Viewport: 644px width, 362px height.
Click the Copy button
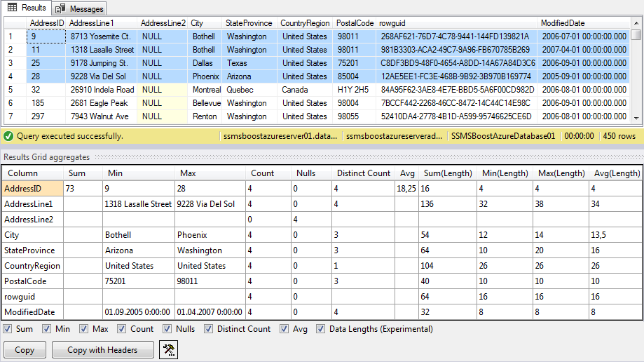[x=25, y=349]
